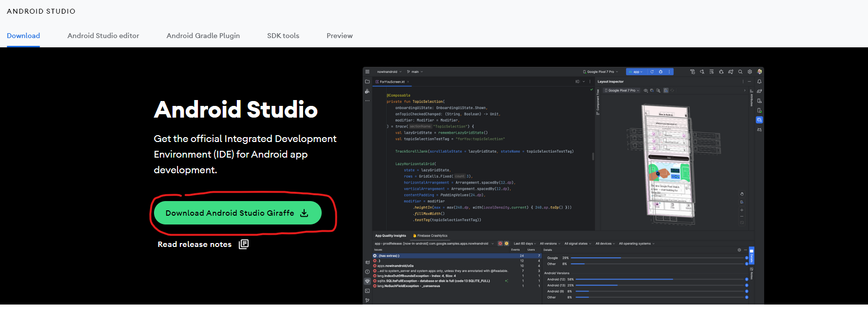The width and height of the screenshot is (868, 326).
Task: Click the editor split view icon
Action: [578, 81]
